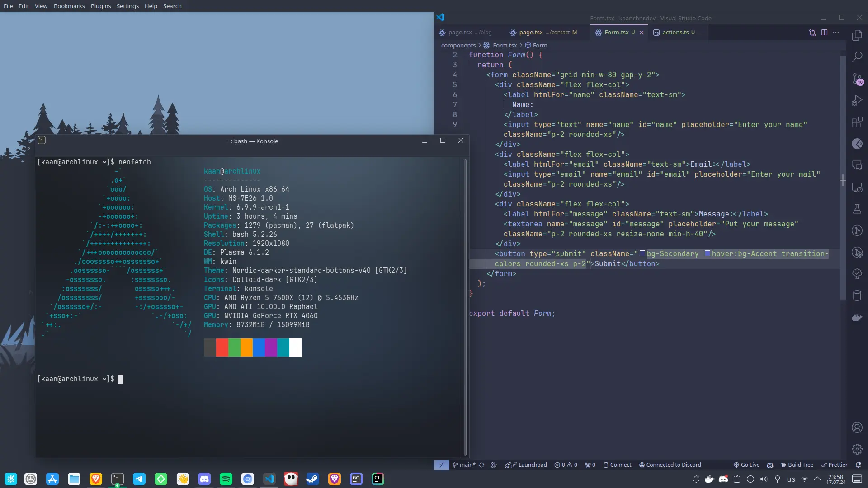Open the File menu in Konsole menu bar
The width and height of the screenshot is (868, 488).
pos(8,6)
